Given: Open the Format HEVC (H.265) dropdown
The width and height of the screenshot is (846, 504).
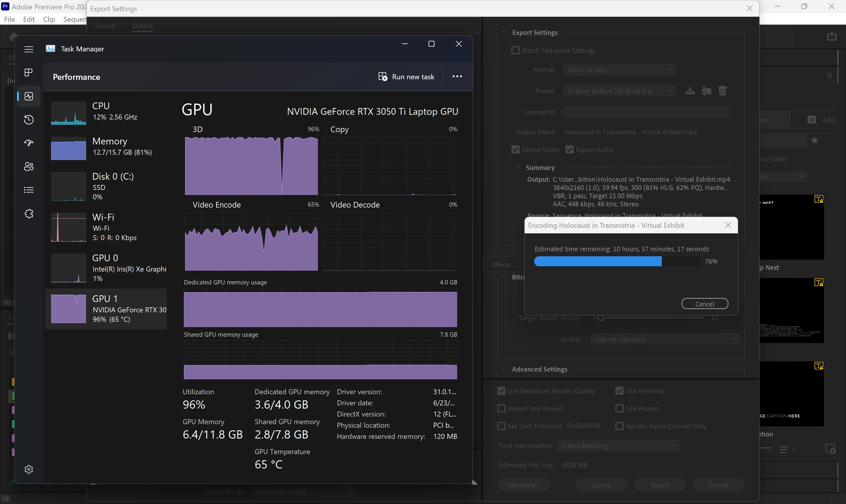Looking at the screenshot, I should (x=619, y=70).
